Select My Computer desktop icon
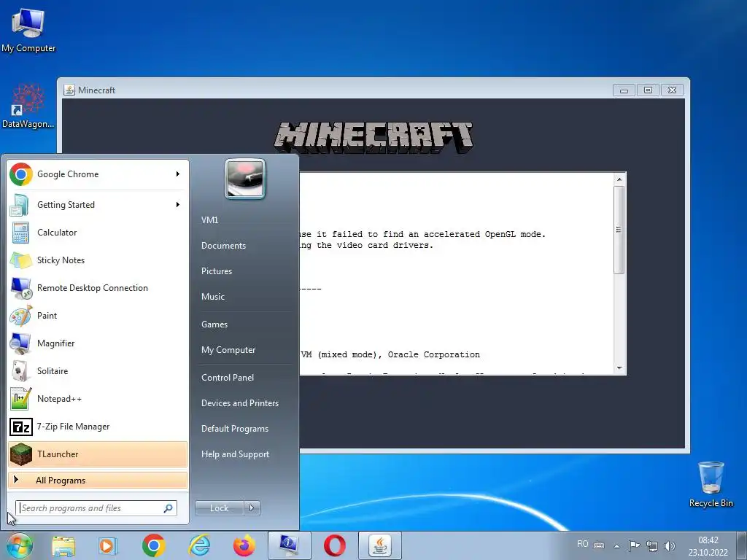747x560 pixels. [28, 31]
